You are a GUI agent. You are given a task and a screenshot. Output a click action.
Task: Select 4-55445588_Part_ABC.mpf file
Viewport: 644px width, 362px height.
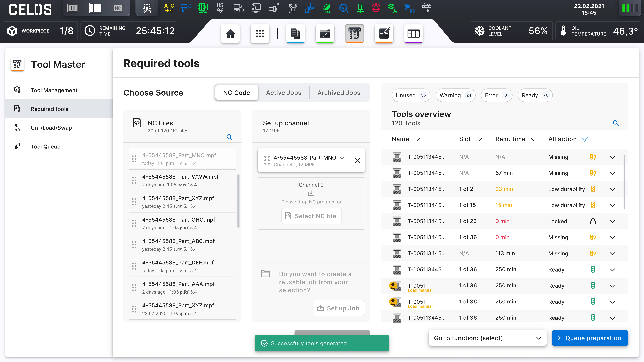pos(182,245)
